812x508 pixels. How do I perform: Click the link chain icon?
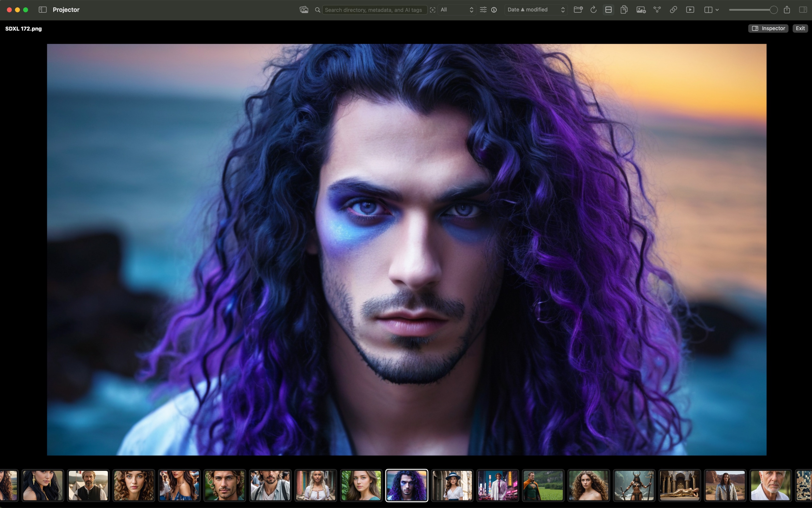tap(673, 10)
